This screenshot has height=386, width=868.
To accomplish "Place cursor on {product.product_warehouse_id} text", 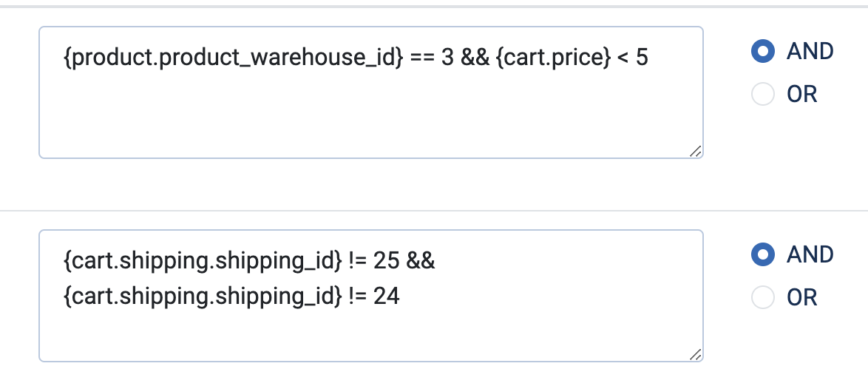I will pos(233,58).
